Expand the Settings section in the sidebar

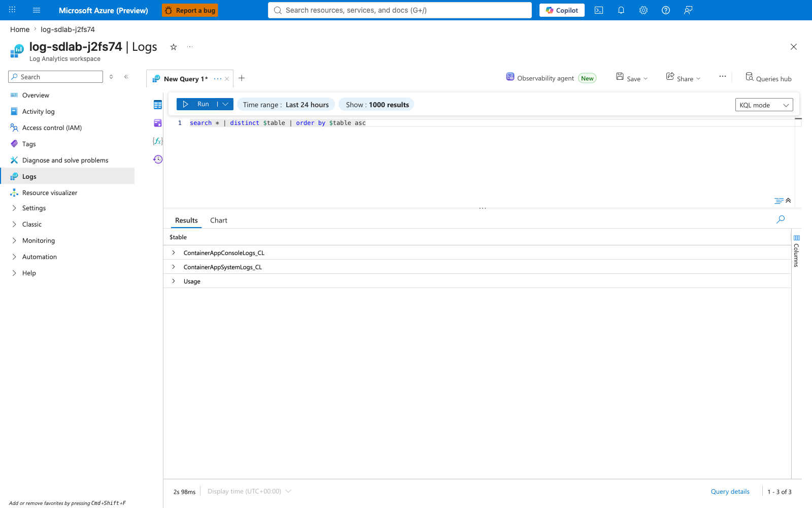[x=14, y=208]
